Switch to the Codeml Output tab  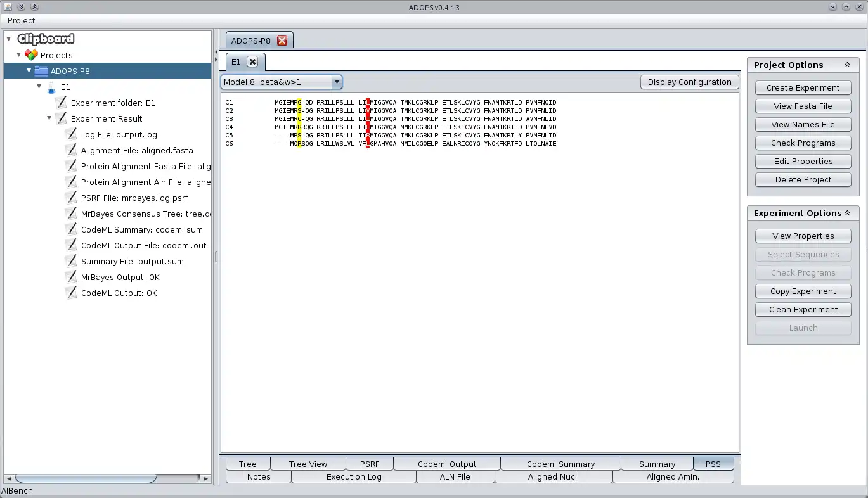point(446,463)
